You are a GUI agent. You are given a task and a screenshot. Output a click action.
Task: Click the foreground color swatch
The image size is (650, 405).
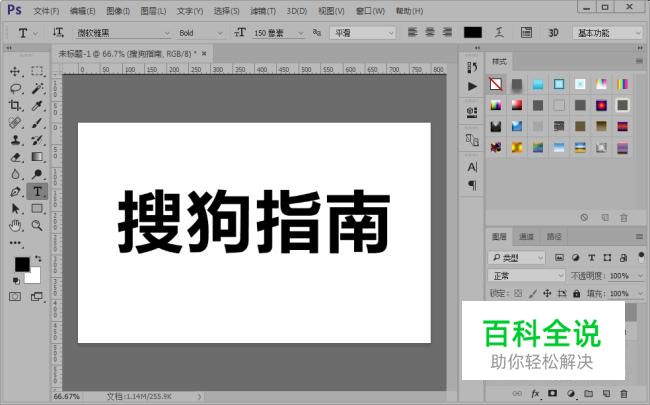22,264
